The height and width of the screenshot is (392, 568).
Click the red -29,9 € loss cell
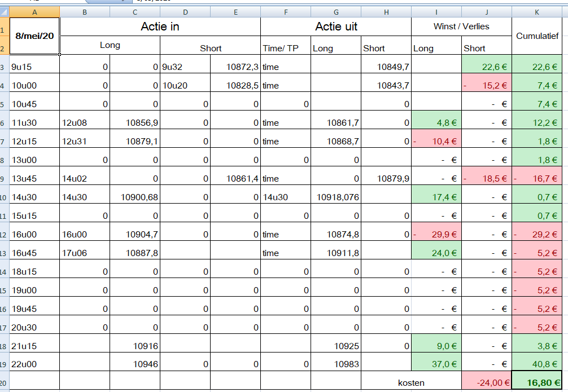click(436, 234)
